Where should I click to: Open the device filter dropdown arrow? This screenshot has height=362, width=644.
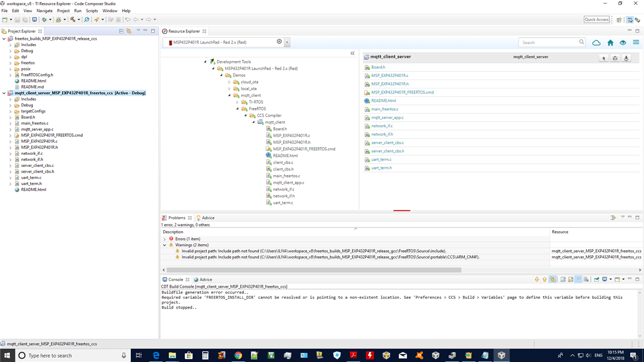click(x=287, y=42)
